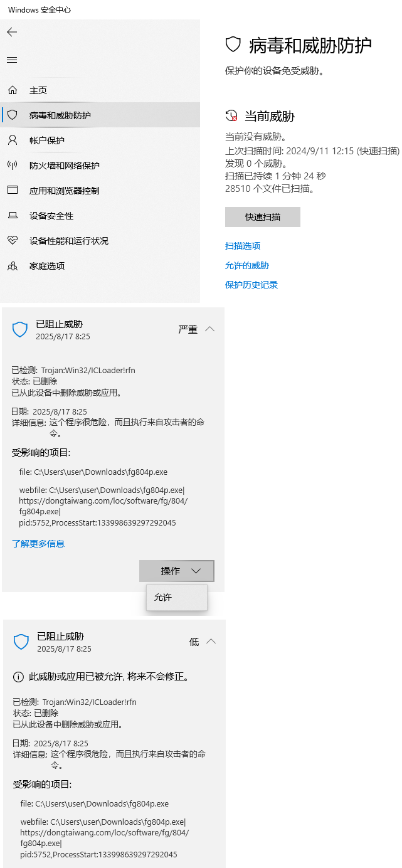Click the Home house icon
Screen dimensions: 402x868
(x=13, y=90)
